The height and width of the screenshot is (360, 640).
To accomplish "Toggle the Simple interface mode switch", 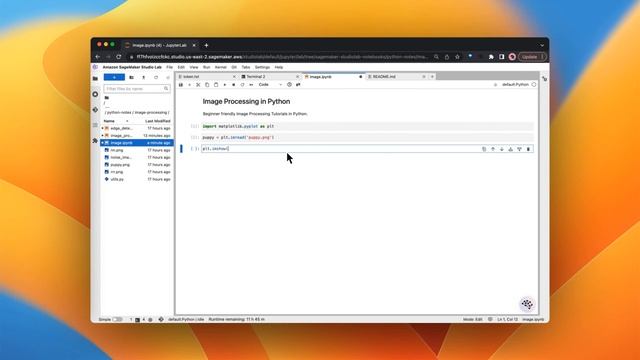I will 117,320.
